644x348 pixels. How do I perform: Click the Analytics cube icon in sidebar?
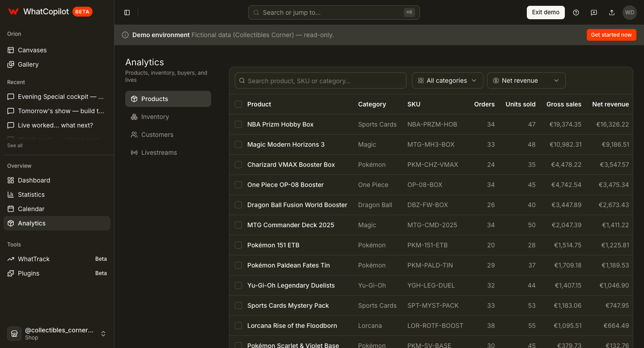tap(11, 223)
